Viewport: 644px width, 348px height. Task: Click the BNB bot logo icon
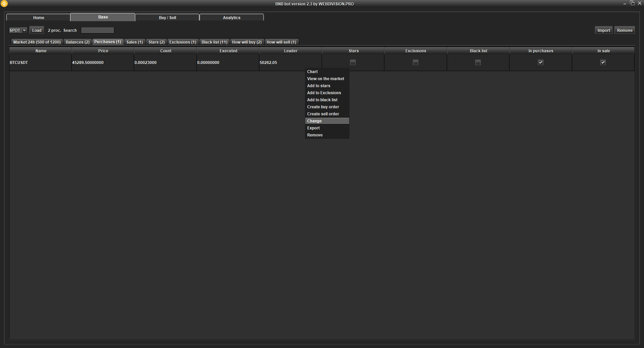coord(4,4)
